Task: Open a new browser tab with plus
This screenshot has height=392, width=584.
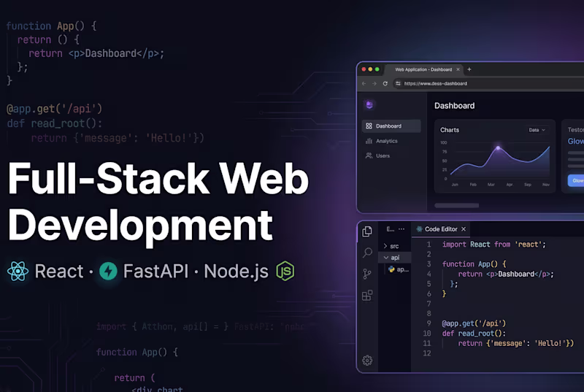Action: pos(469,69)
